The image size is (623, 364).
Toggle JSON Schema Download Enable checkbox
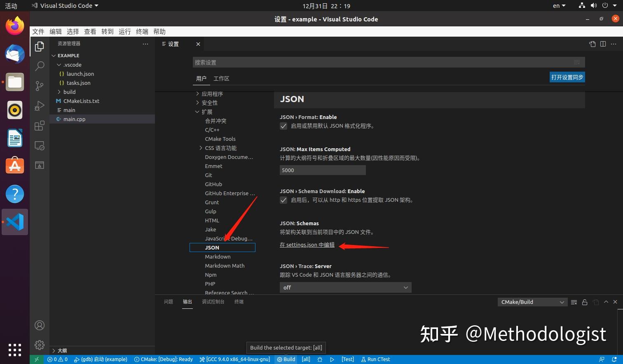pyautogui.click(x=283, y=200)
